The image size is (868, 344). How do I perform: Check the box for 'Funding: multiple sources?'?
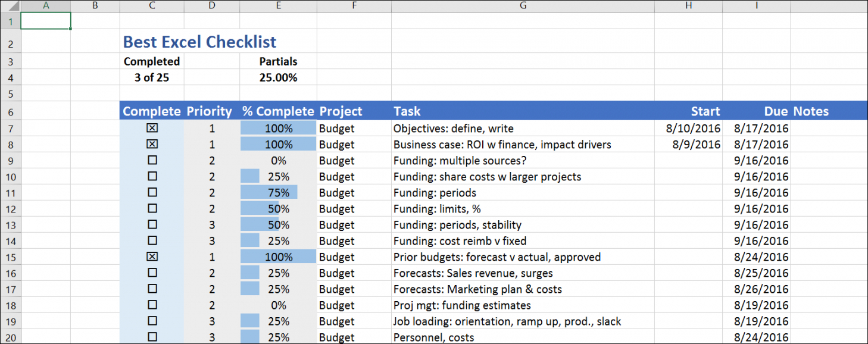pos(152,161)
